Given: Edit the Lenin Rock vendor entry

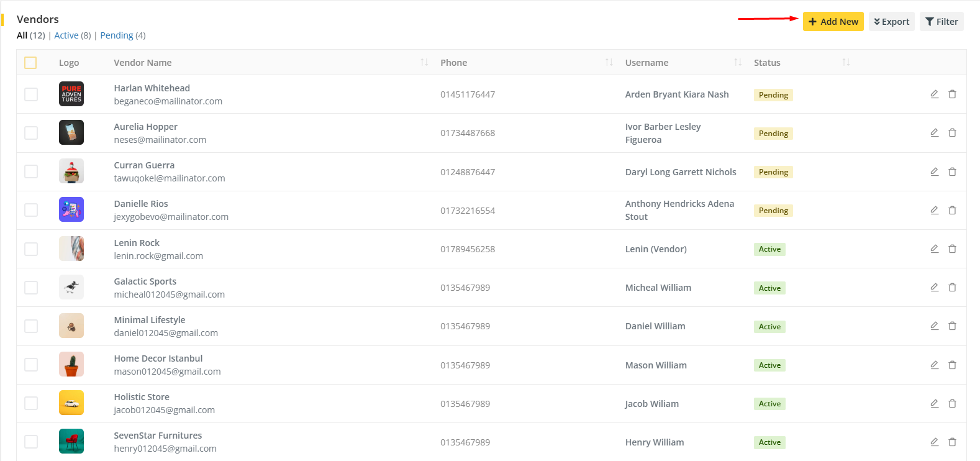Looking at the screenshot, I should point(934,249).
